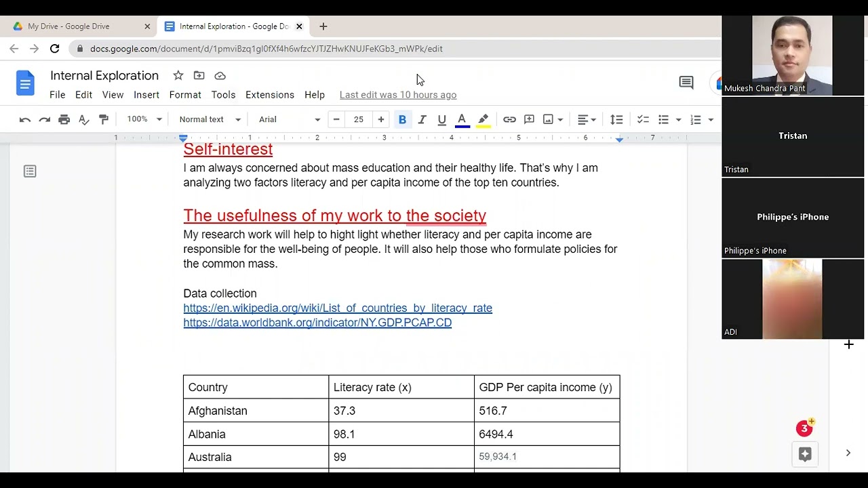Open the File menu
Viewport: 868px width, 488px height.
coord(58,95)
